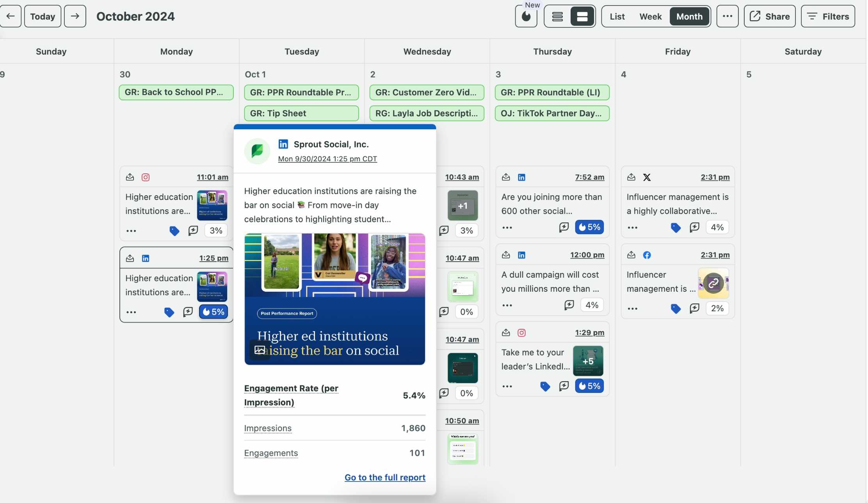Switch to the expanded density view icon
This screenshot has width=868, height=503.
582,16
